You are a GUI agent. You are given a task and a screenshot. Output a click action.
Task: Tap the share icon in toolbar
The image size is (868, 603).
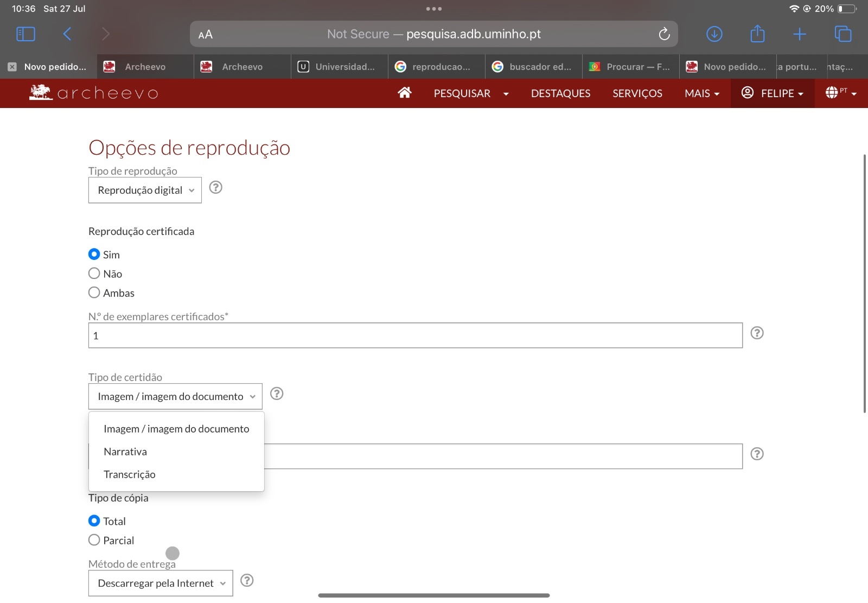coord(757,34)
